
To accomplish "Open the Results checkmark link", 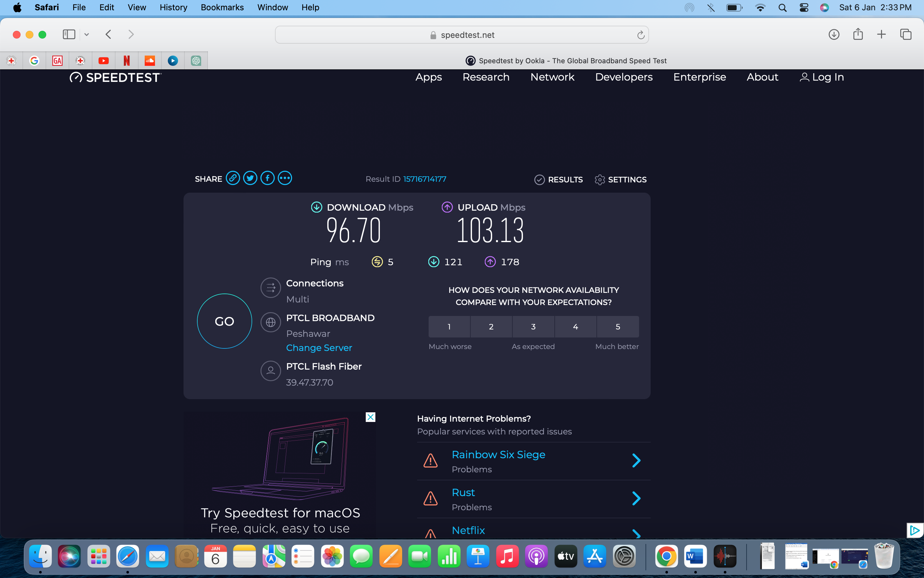I will [x=559, y=180].
